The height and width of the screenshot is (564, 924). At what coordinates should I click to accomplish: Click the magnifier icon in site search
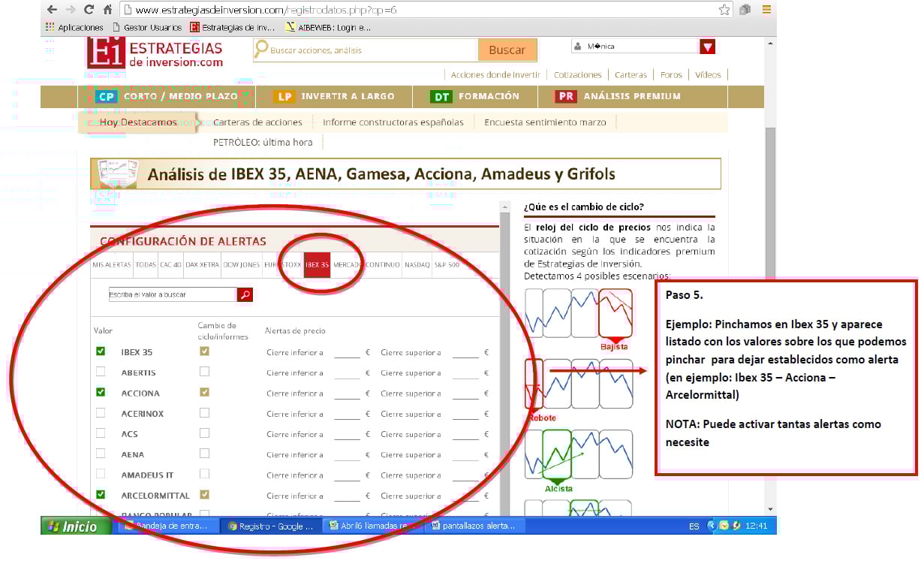pos(261,50)
